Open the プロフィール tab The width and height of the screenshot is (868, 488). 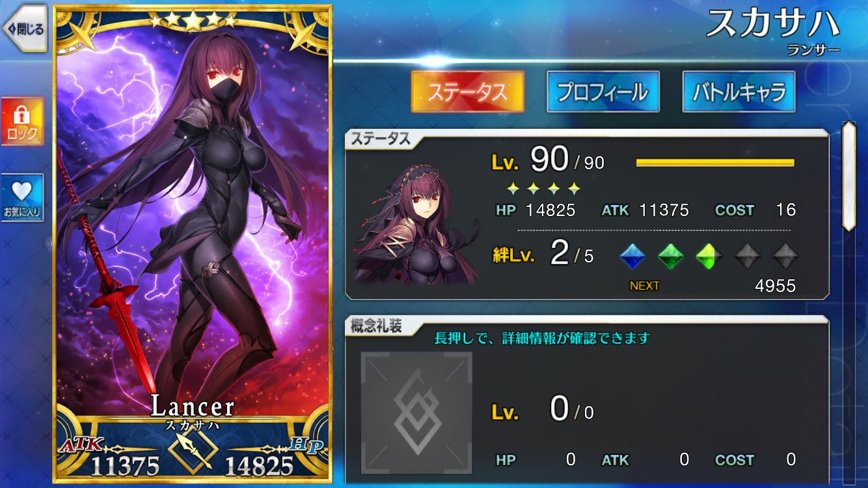[603, 92]
